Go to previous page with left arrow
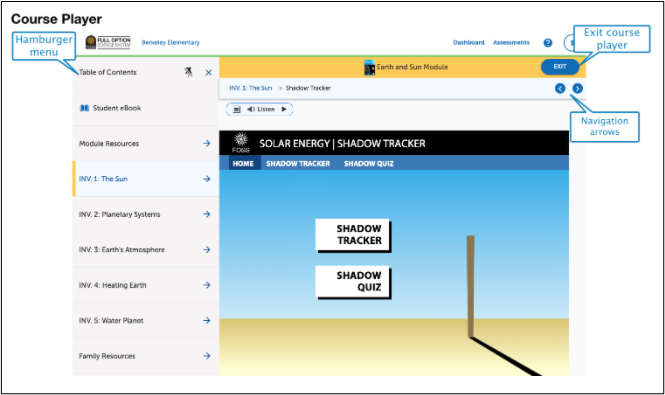 (560, 88)
